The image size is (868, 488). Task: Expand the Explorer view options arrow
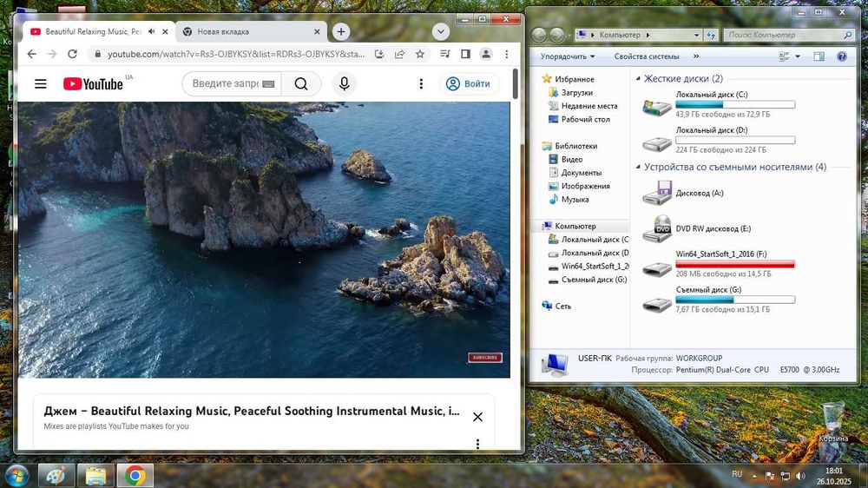point(799,56)
